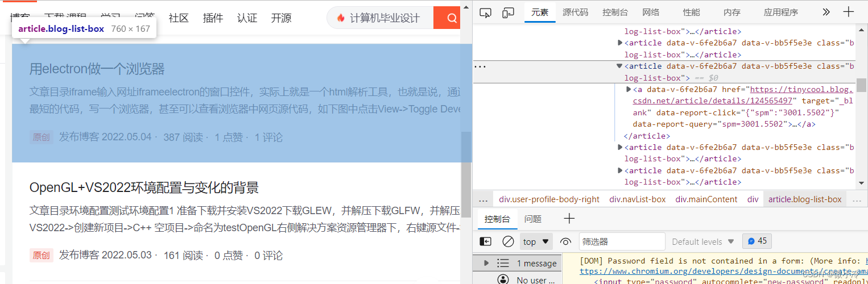868x284 pixels.
Task: Expand the article node above the selected one
Action: pos(620,43)
